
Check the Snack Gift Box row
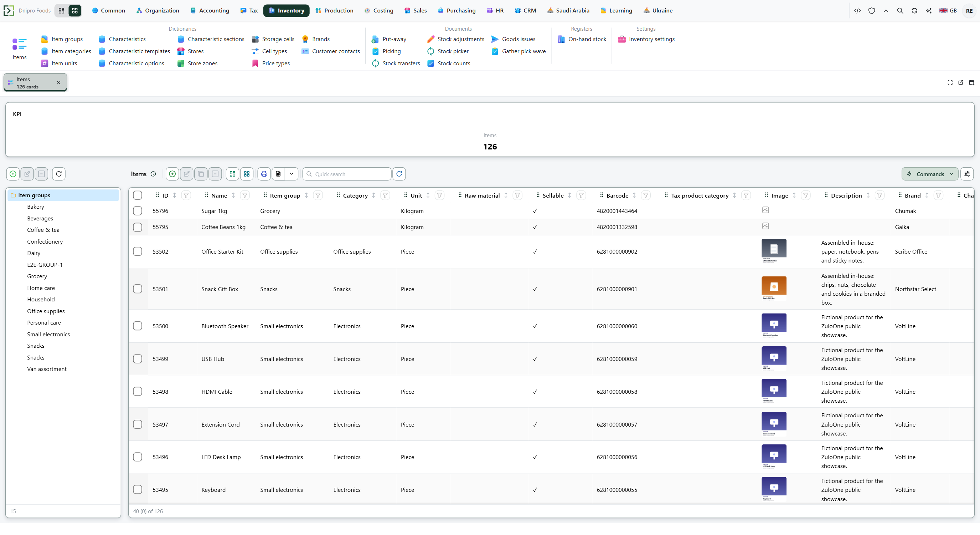point(138,289)
